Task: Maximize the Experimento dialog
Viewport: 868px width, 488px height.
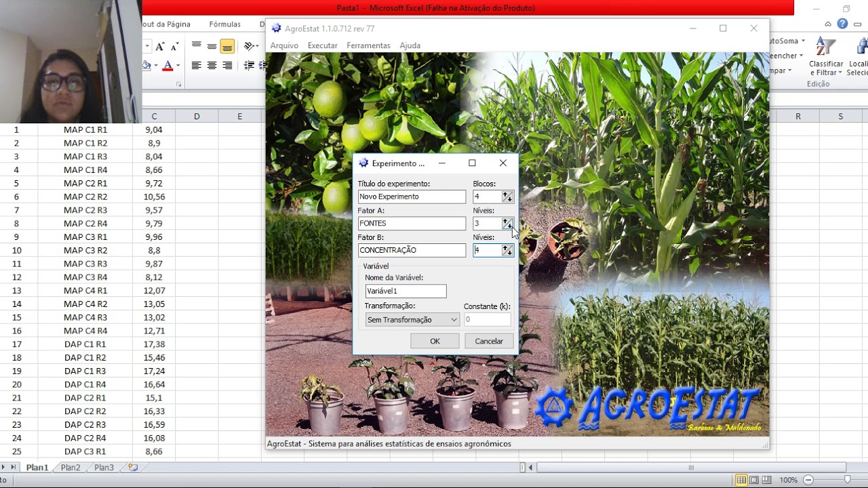Action: tap(472, 163)
